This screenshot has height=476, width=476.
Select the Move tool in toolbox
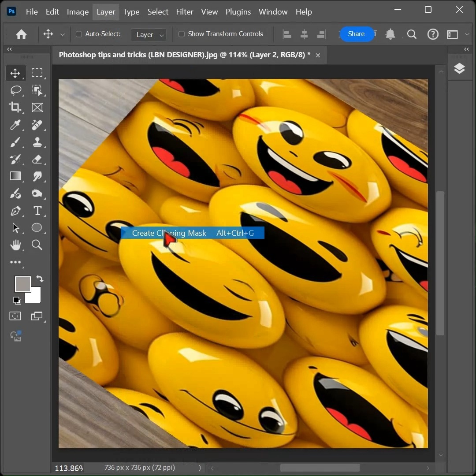tap(15, 73)
